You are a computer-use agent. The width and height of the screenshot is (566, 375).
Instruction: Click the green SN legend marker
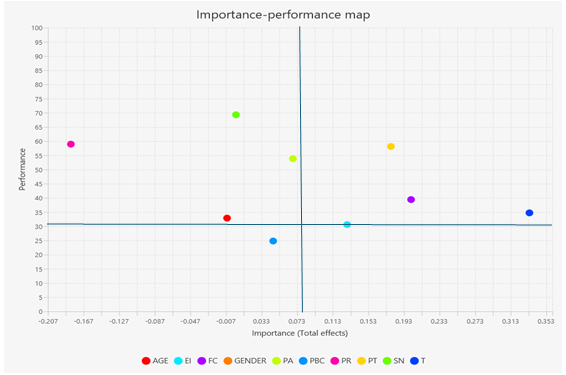[x=387, y=361]
